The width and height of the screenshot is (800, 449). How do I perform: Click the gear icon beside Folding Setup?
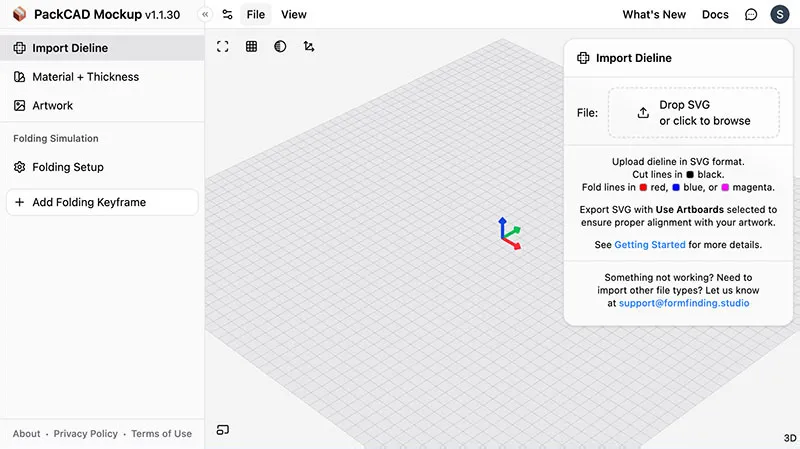(19, 167)
